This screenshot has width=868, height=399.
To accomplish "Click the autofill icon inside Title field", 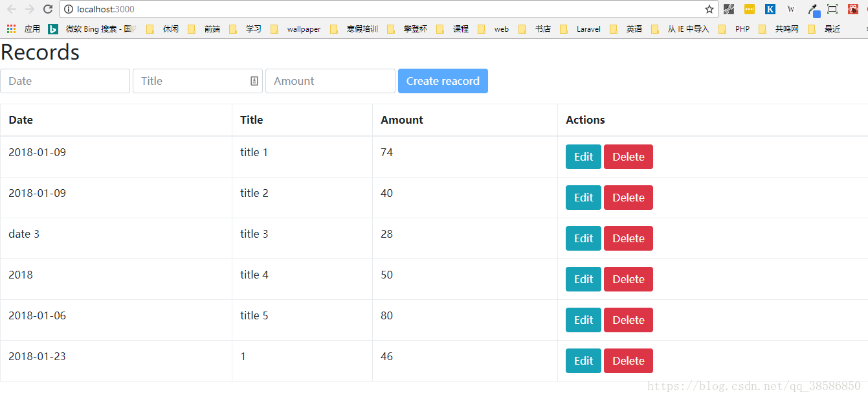I will [x=254, y=81].
